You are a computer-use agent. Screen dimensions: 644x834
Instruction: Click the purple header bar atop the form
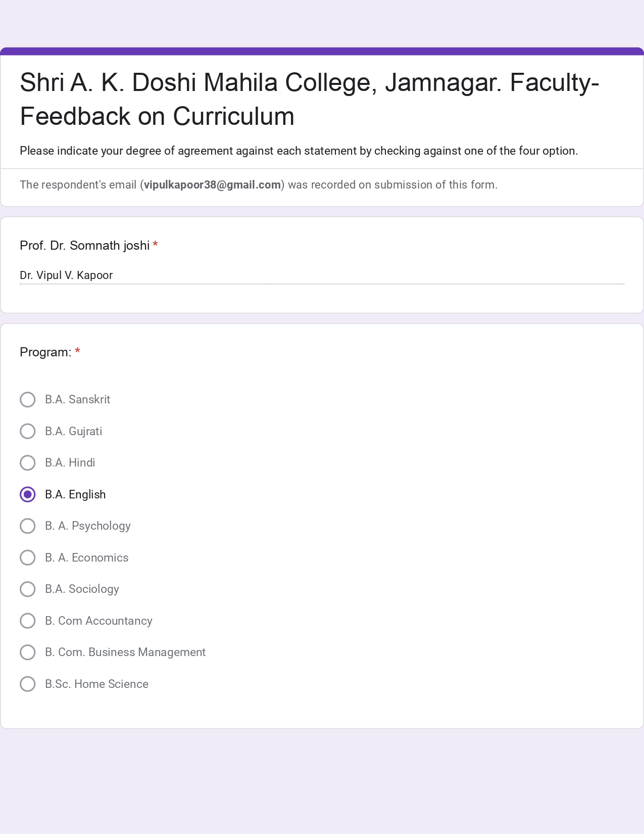[x=322, y=51]
